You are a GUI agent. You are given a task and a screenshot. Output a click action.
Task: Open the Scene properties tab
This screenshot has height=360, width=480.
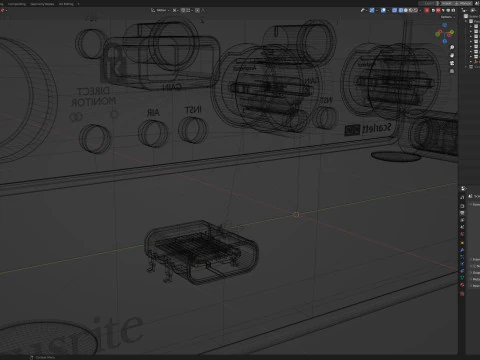click(462, 227)
